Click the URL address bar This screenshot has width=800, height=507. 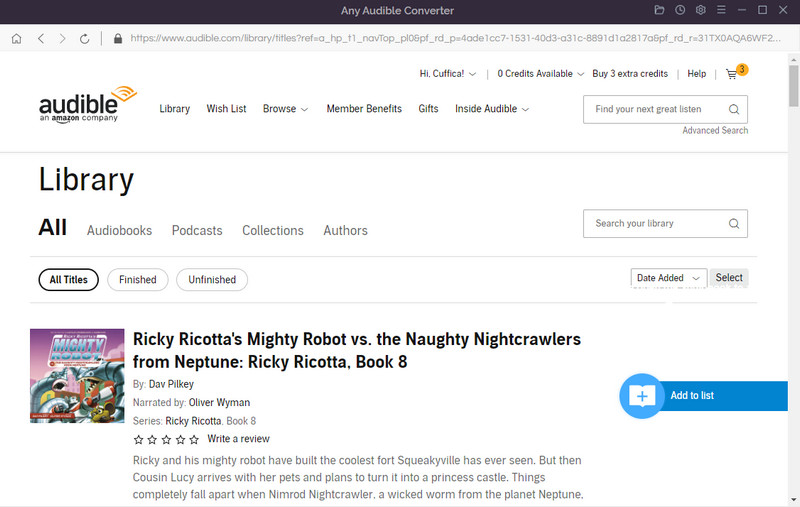coord(455,38)
